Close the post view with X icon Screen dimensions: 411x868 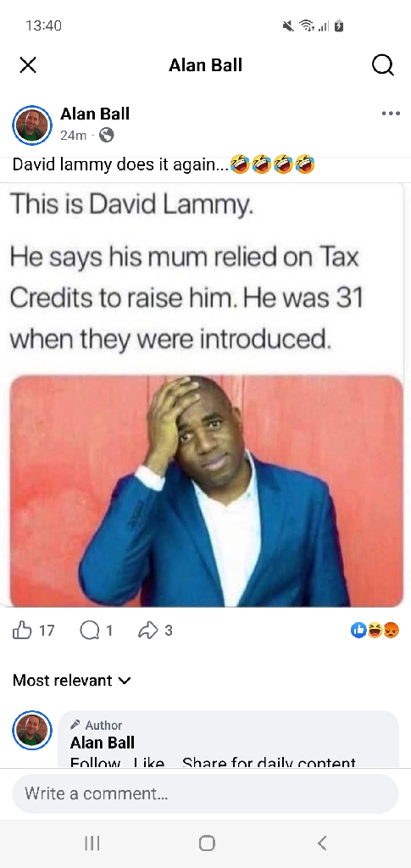click(28, 65)
